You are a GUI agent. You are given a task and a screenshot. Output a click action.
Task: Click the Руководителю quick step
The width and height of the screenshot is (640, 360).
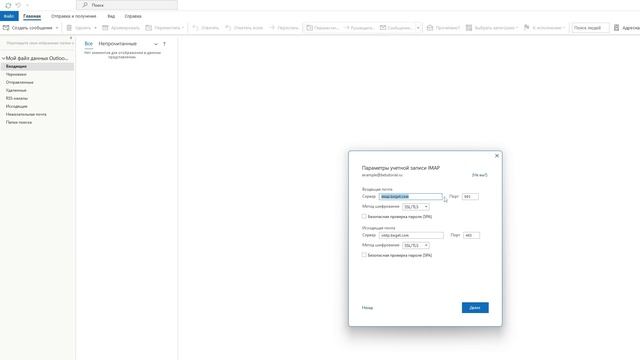click(359, 28)
